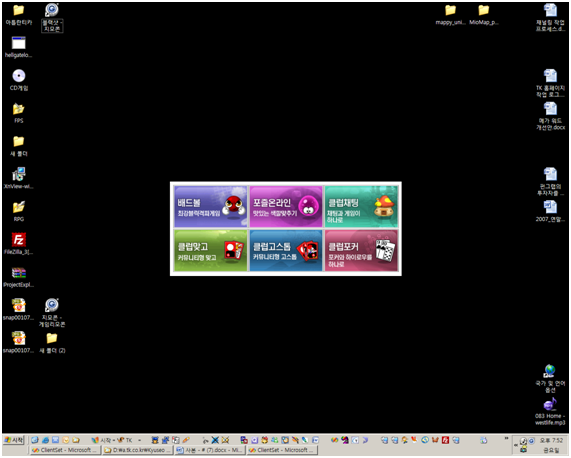Select the 새 폴더 (2) folder icon
The height and width of the screenshot is (458, 571).
coord(52,338)
